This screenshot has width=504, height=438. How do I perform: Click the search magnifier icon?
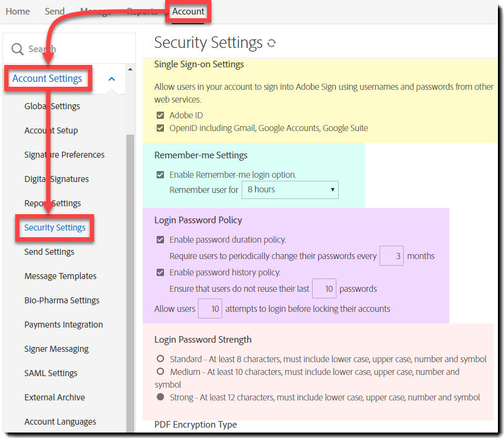pos(18,49)
